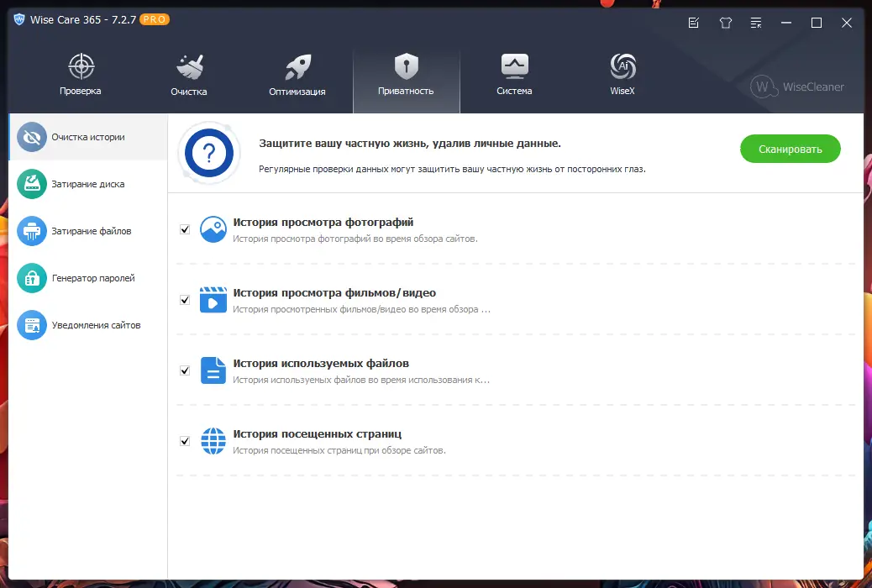Viewport: 872px width, 588px height.
Task: Open Затирание диска in the sidebar
Action: (87, 184)
